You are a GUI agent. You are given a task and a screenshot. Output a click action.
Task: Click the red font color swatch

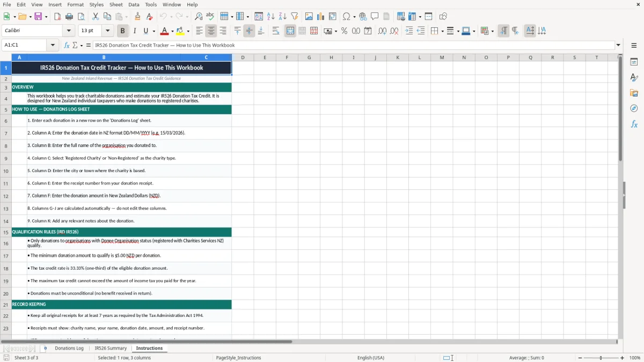(x=165, y=31)
